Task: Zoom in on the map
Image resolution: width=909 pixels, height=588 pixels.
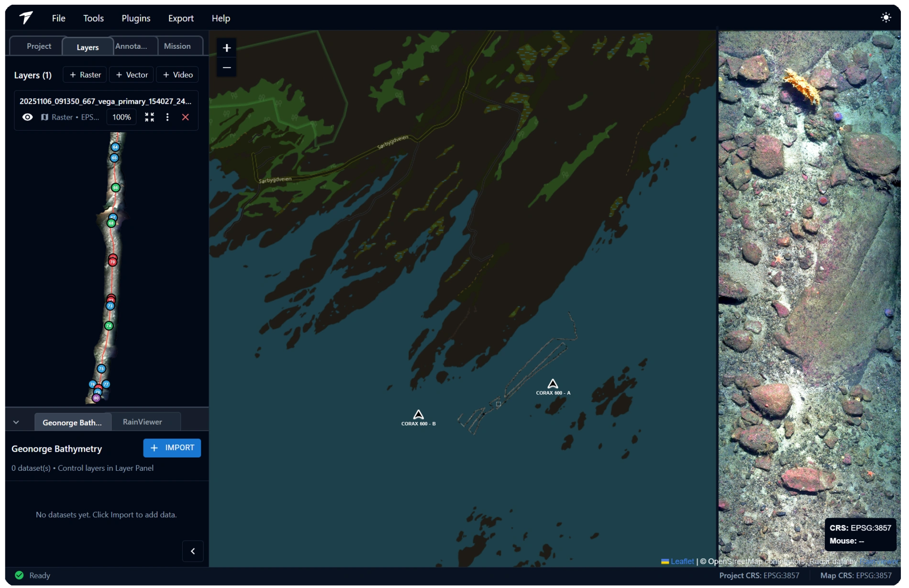Action: click(227, 48)
